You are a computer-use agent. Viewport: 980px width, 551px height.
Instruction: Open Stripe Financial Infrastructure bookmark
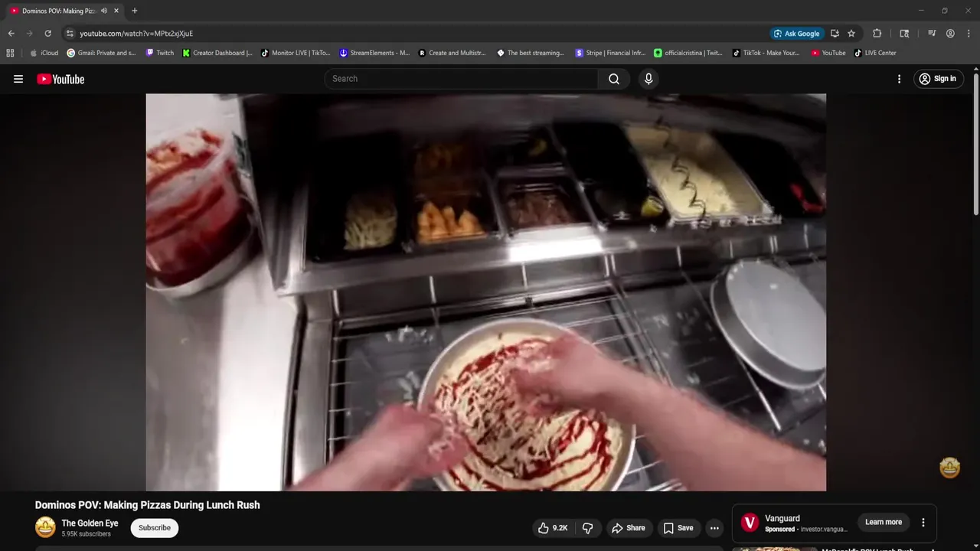[610, 53]
